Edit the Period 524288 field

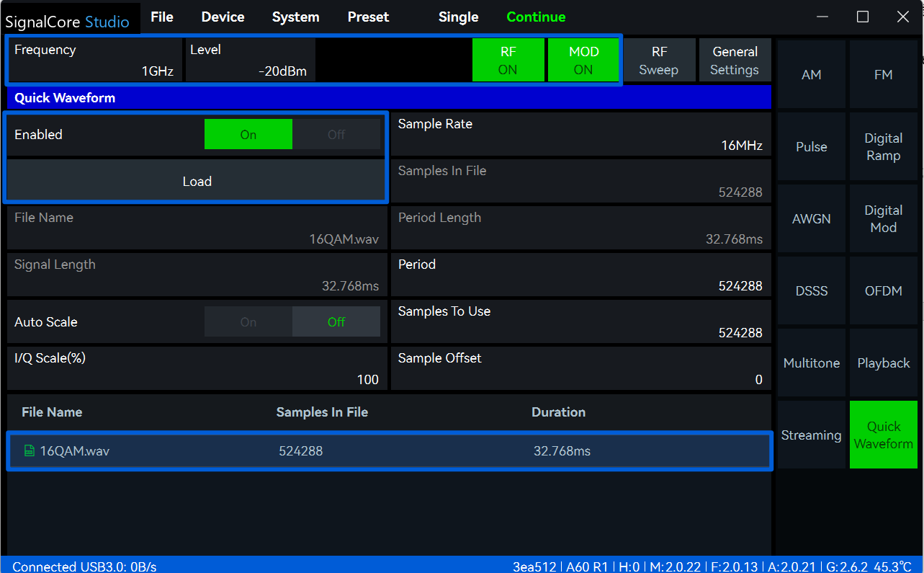(x=580, y=275)
